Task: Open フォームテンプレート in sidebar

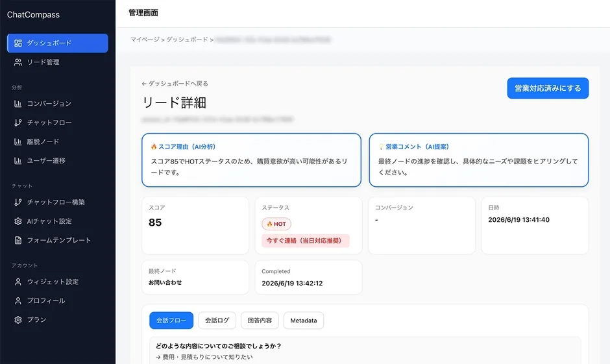Action: 58,240
